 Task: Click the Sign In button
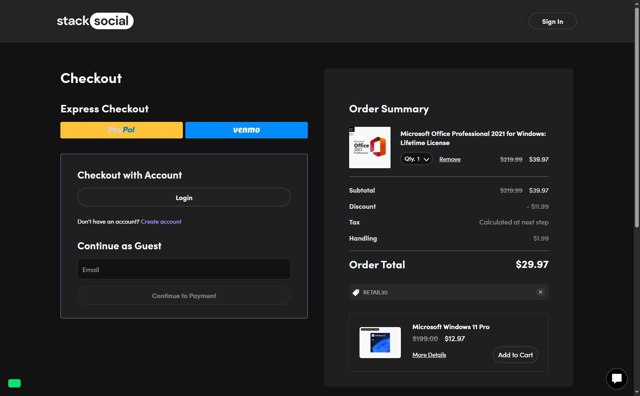click(552, 21)
